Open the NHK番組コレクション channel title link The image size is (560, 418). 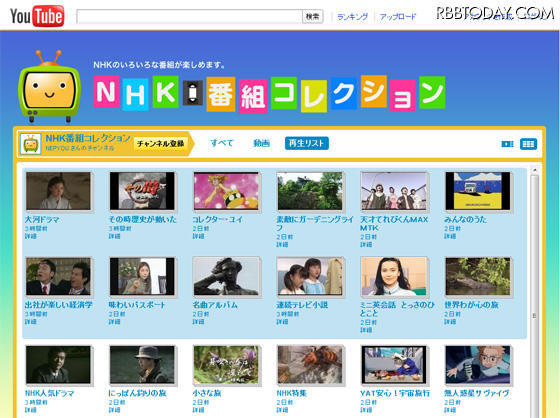coord(88,138)
